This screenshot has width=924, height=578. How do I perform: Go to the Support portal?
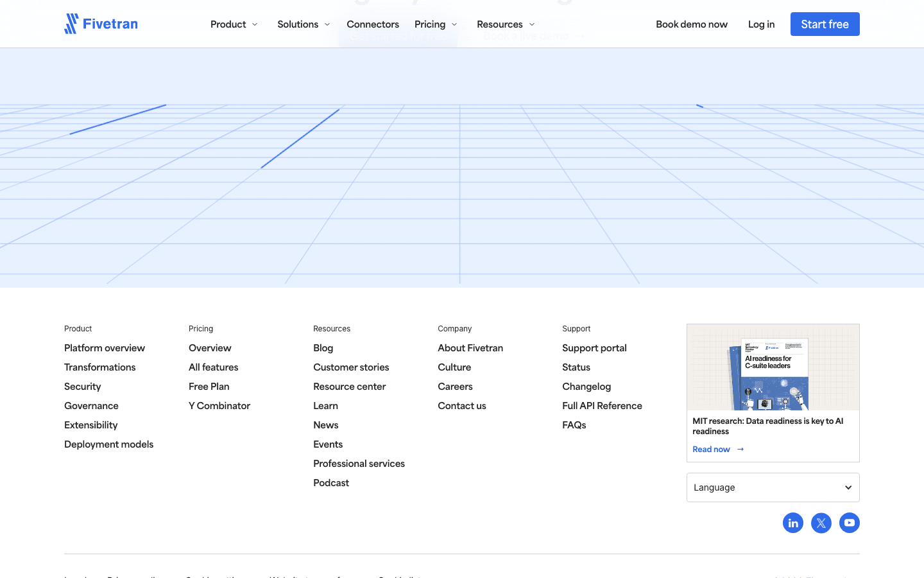[594, 347]
